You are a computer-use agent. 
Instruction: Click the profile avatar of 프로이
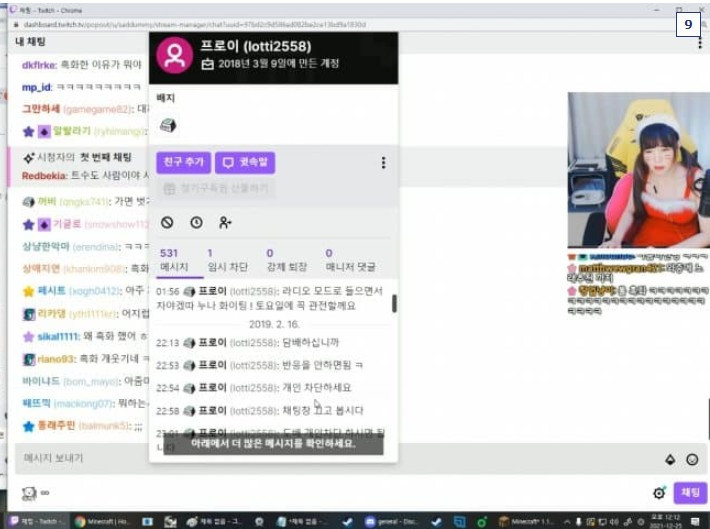pyautogui.click(x=175, y=55)
